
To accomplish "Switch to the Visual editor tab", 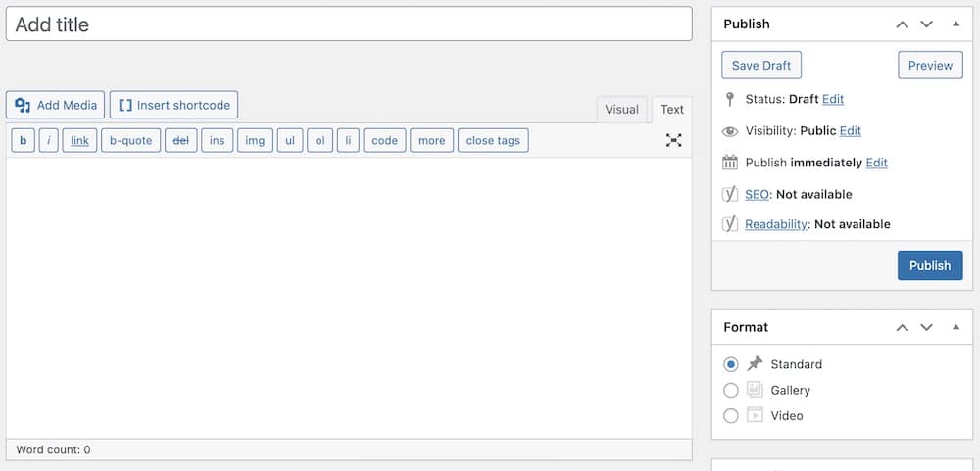I will click(x=621, y=110).
